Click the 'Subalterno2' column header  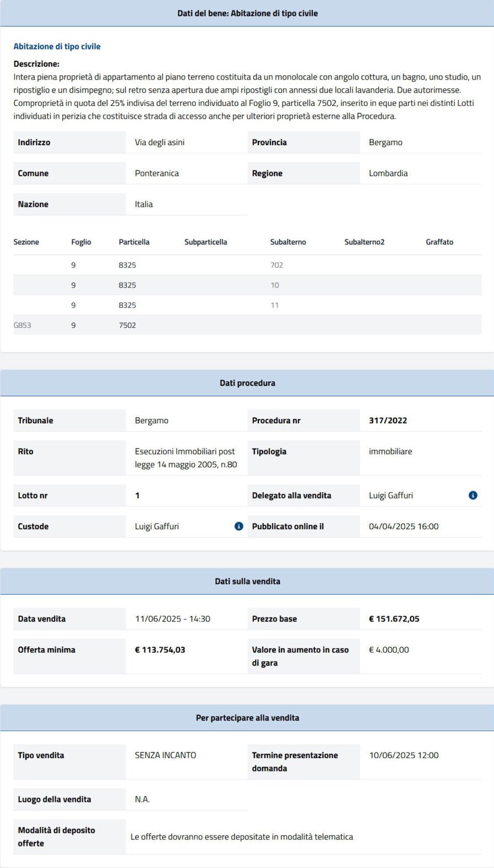[364, 242]
